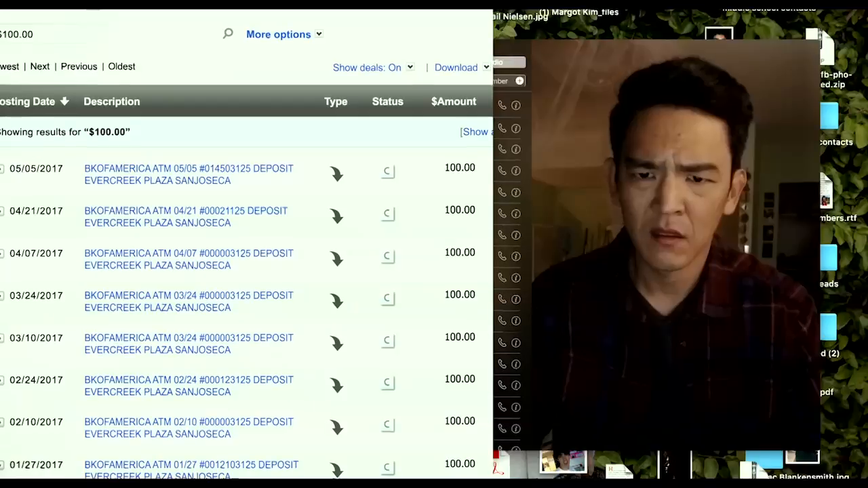Screen dimensions: 868x488
Task: Click the cleared status icon in 01/27/2017 row
Action: pos(388,467)
